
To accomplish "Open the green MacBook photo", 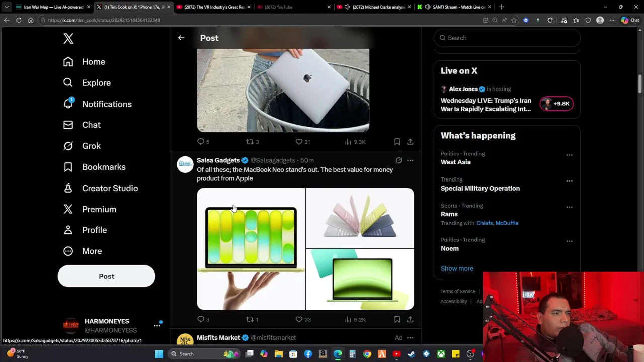I will pos(360,280).
